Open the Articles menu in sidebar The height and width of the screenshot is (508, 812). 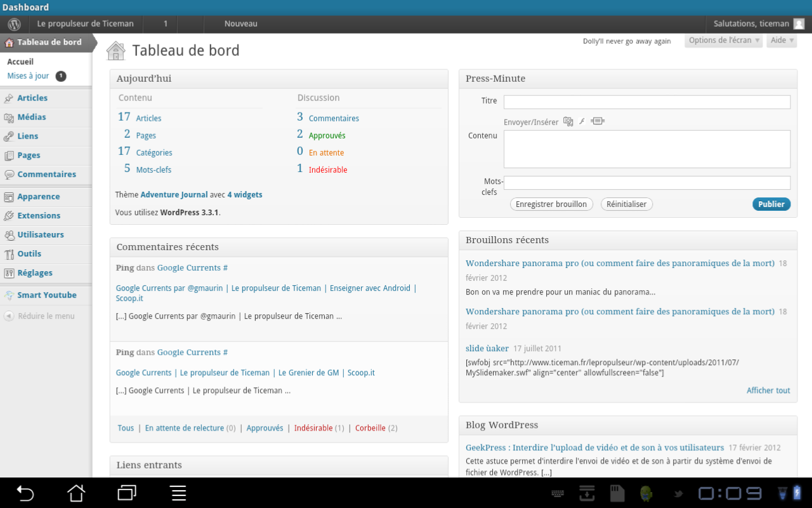(x=32, y=98)
